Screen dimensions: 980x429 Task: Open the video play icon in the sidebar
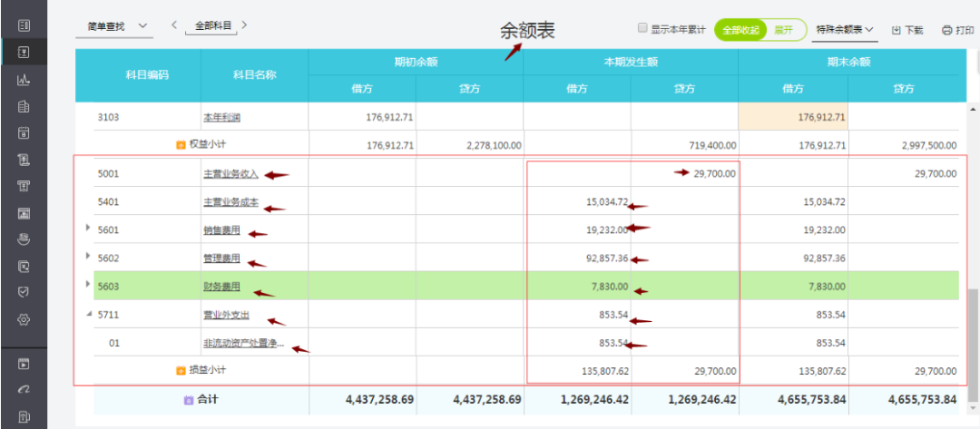tap(24, 364)
